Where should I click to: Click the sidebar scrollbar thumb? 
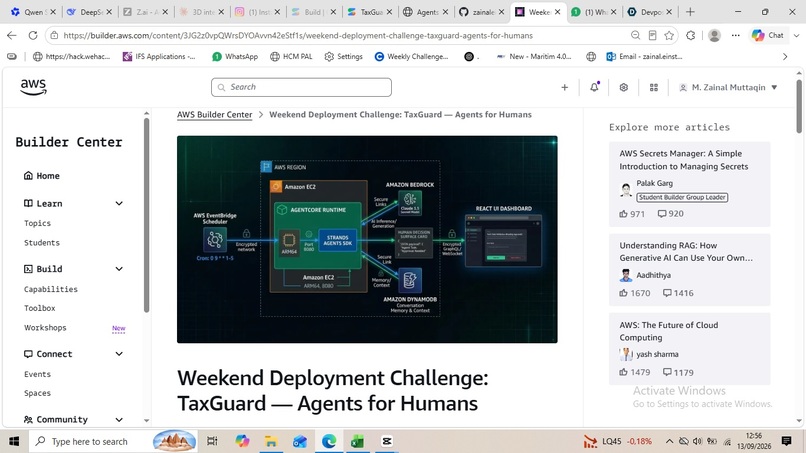146,215
